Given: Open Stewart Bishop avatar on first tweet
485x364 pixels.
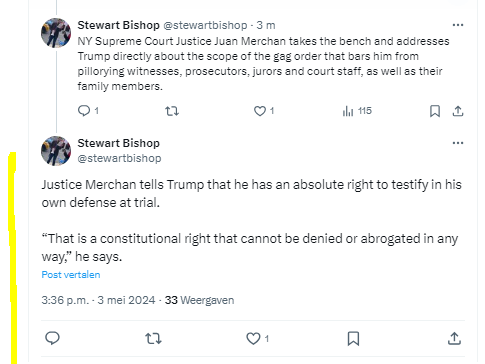Looking at the screenshot, I should click(x=56, y=33).
